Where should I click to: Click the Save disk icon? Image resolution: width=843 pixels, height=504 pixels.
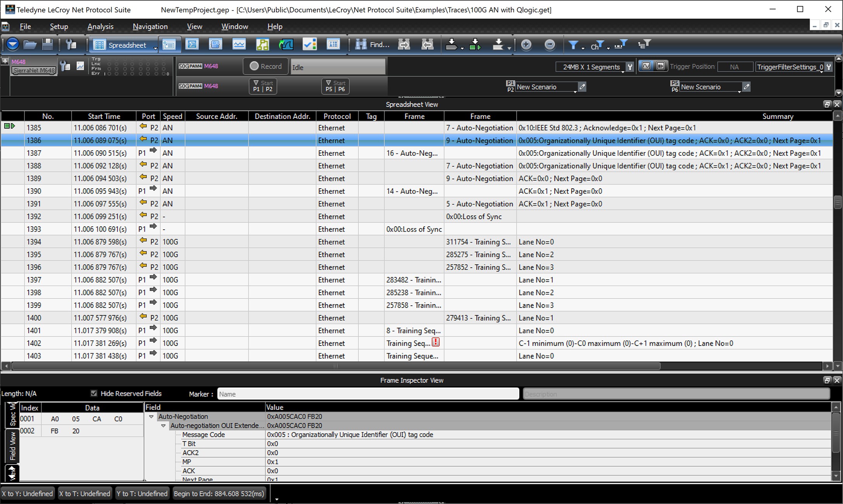click(x=47, y=45)
